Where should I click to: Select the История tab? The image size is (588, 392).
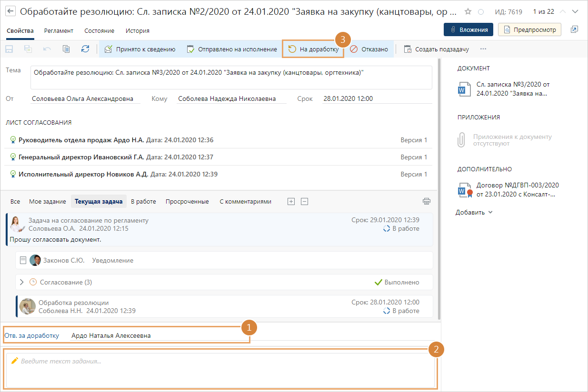click(137, 30)
